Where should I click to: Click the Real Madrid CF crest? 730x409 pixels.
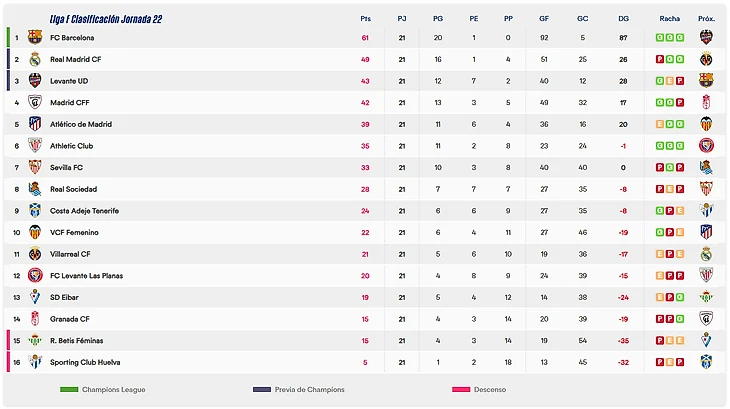[x=35, y=60]
